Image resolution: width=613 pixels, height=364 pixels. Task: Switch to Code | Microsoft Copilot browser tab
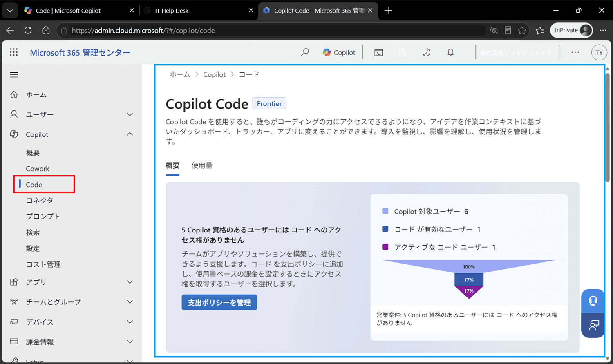pyautogui.click(x=79, y=11)
